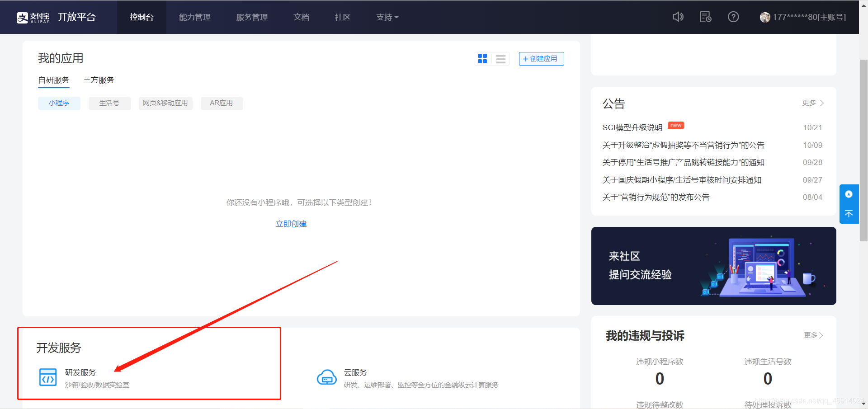Click the 违规生活号数 count
The height and width of the screenshot is (409, 868).
pos(768,379)
